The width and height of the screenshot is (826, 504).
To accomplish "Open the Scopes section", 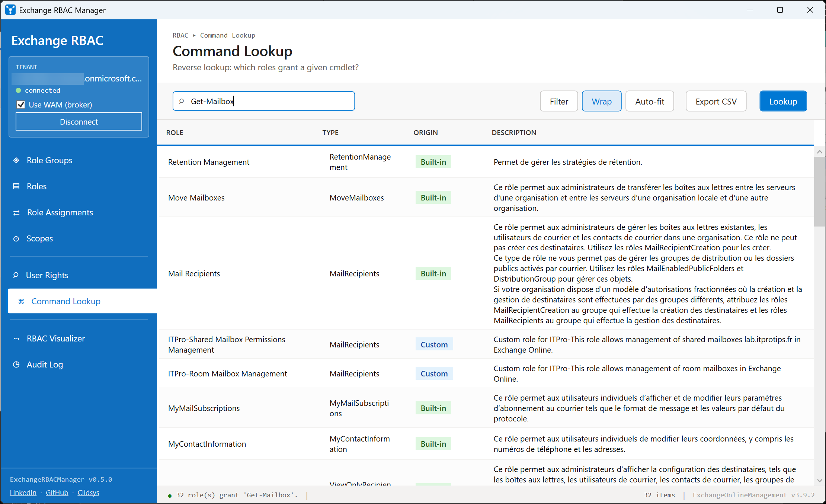I will [39, 238].
